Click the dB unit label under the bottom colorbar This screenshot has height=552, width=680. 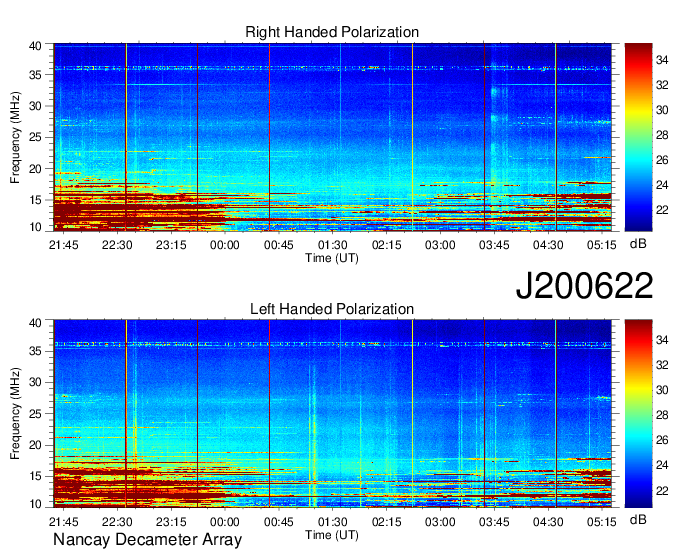638,519
